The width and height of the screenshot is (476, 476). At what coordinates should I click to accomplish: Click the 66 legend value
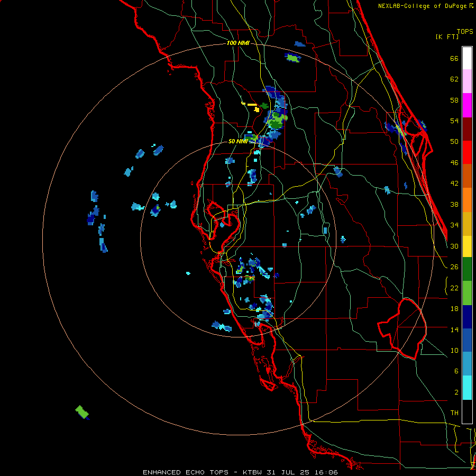(454, 59)
